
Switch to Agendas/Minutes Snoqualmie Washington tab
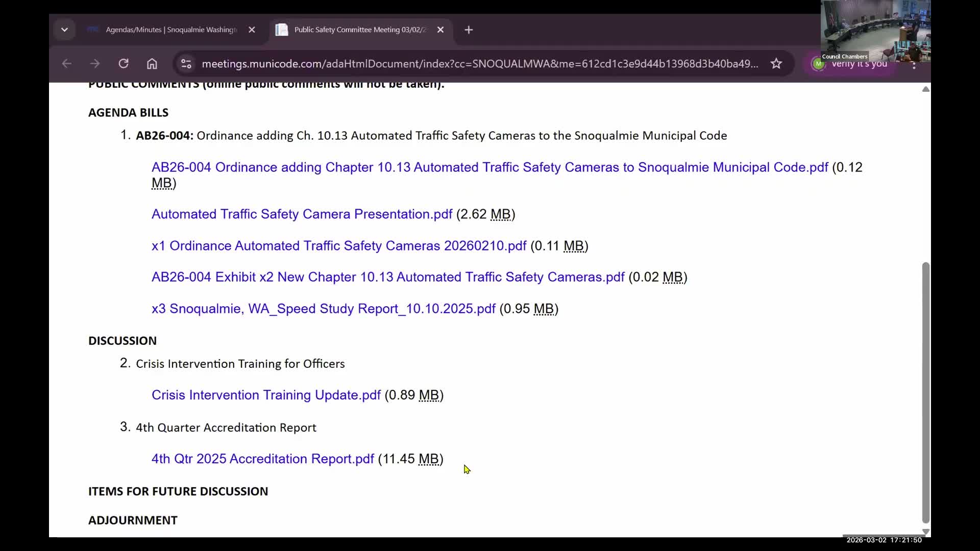(171, 30)
